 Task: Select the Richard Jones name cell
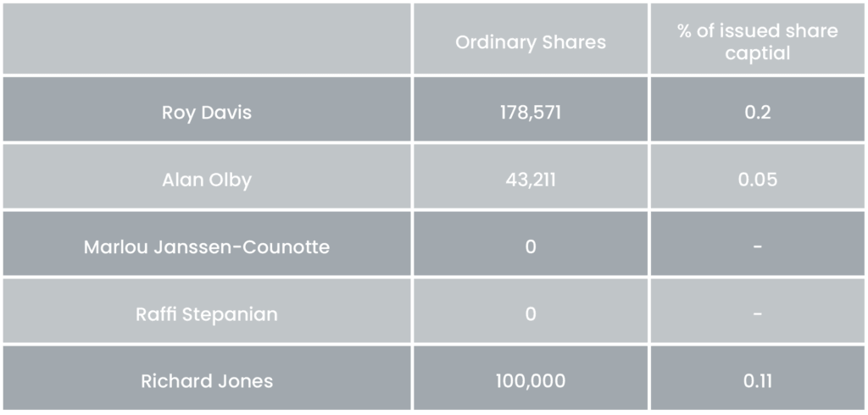[x=207, y=381]
